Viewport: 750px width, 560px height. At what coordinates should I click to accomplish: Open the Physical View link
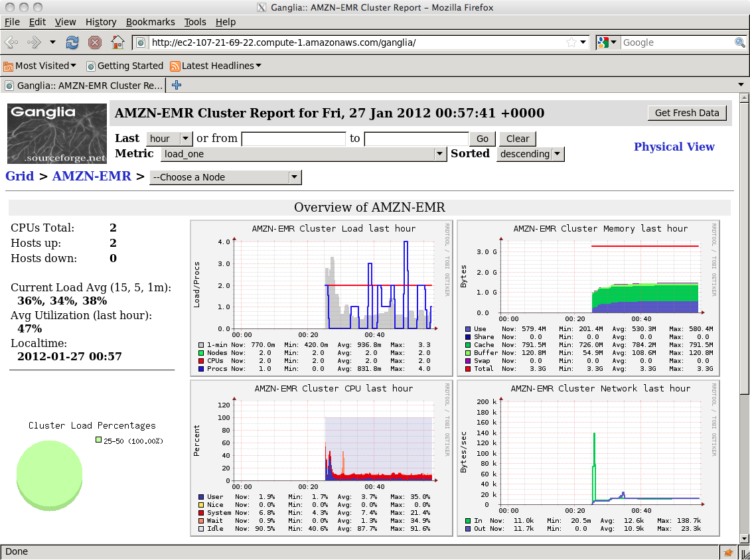[x=674, y=147]
